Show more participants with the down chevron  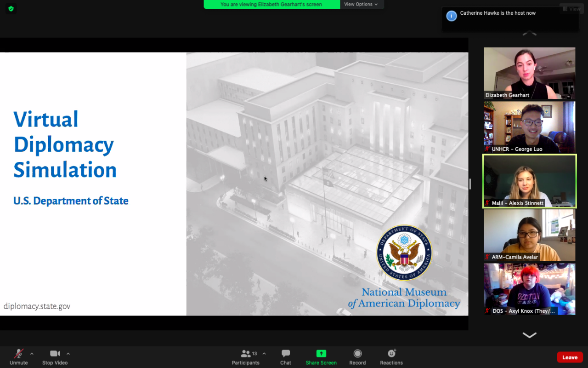[529, 335]
